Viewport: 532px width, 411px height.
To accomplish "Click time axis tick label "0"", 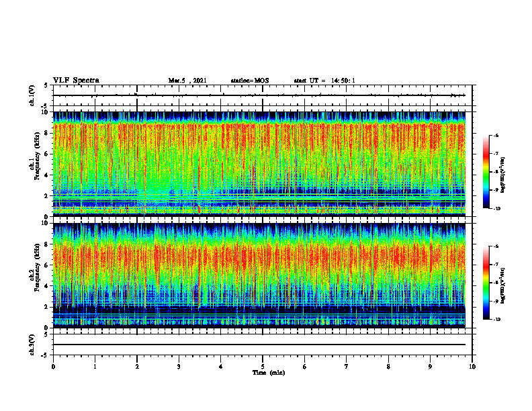I will tap(53, 367).
